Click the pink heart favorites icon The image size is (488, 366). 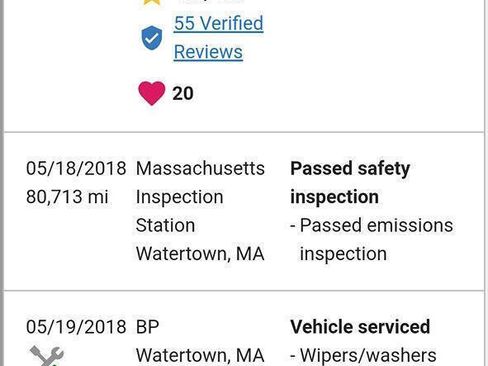click(152, 93)
